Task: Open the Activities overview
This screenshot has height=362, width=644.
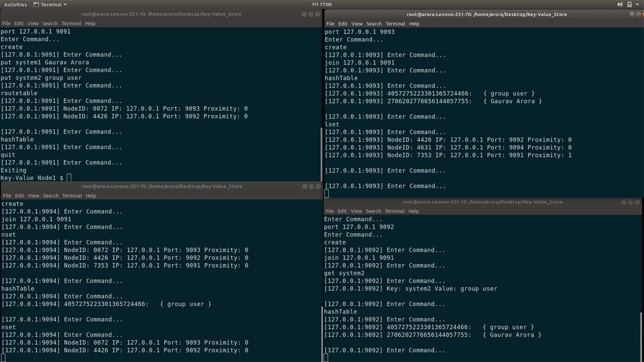Action: 15,4
